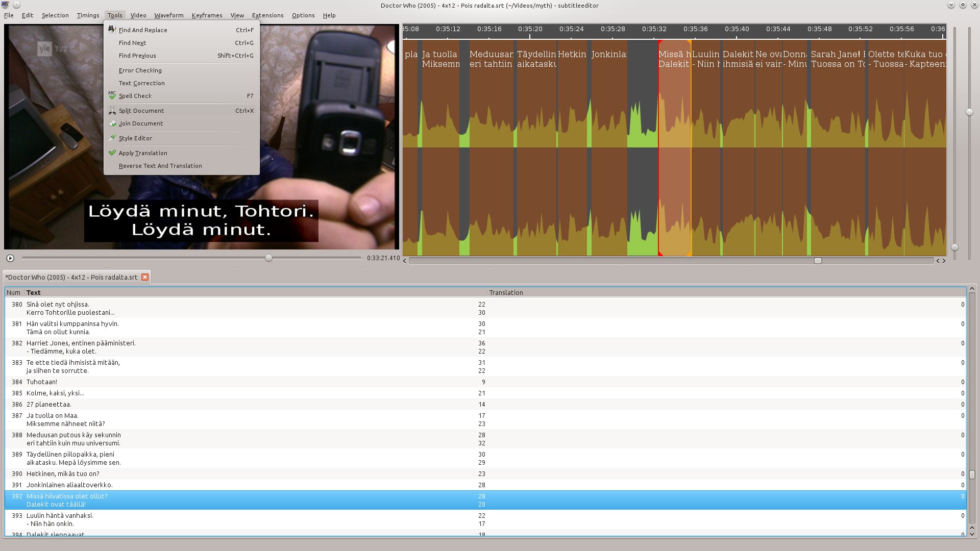Click the window pin button in title bar

click(x=16, y=5)
